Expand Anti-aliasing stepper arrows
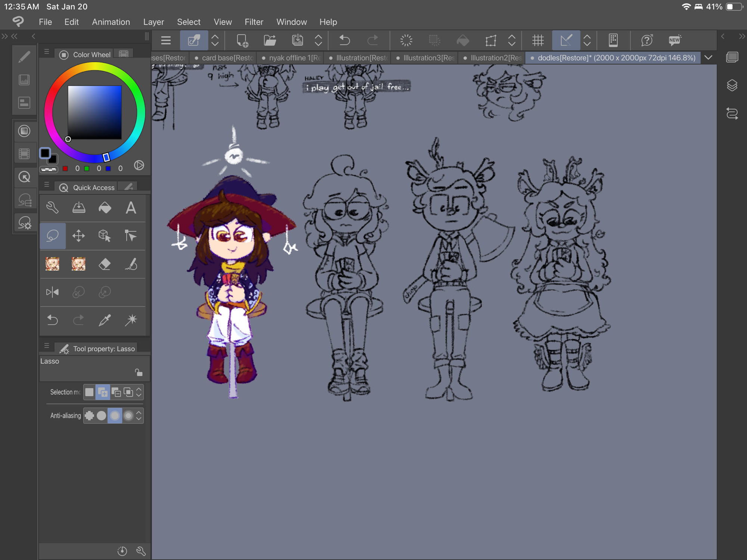Viewport: 747px width, 560px height. 139,416
